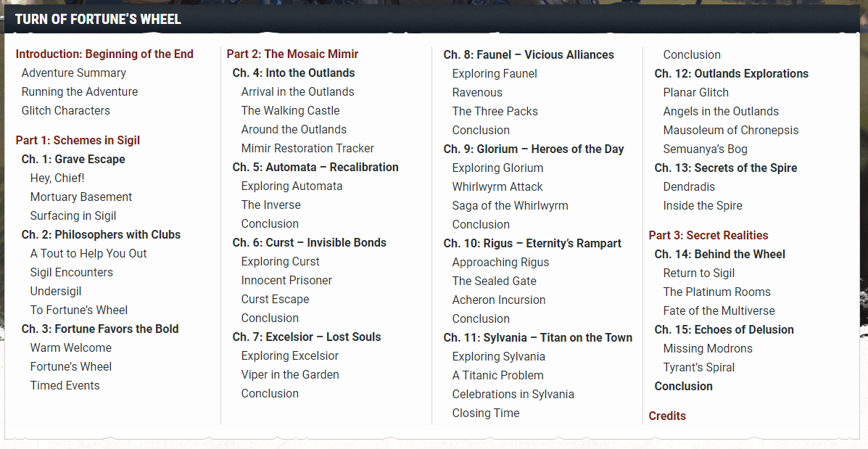Open Part 2: The Mosaic Mimir
This screenshot has width=868, height=449.
(x=292, y=54)
